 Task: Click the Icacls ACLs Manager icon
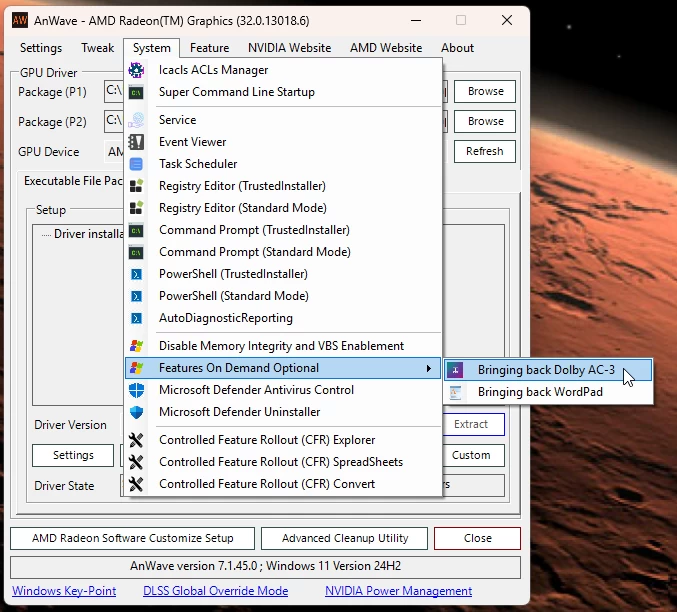[137, 70]
